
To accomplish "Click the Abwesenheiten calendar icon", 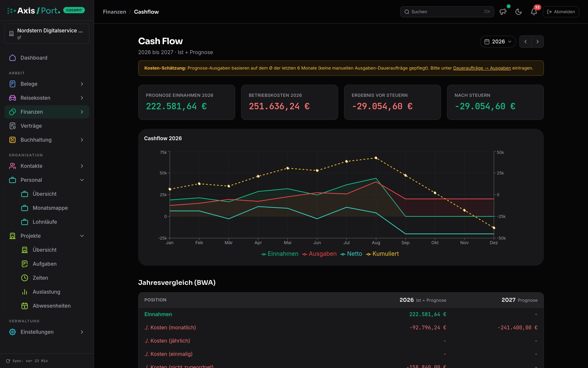I will pos(25,306).
